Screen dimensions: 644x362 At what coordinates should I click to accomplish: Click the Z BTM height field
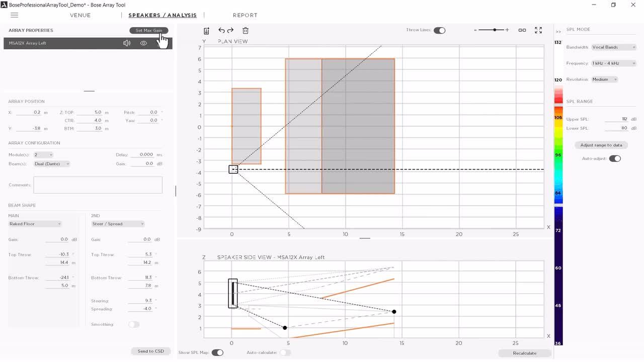pos(90,129)
